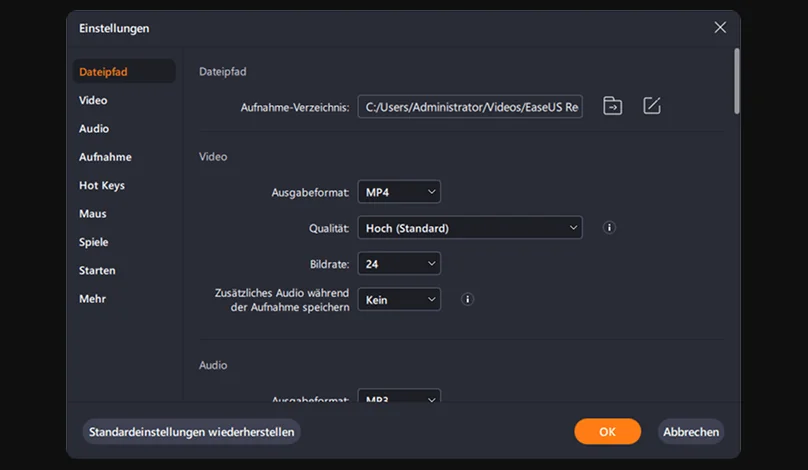Expand the video Ausgabeformat MP4 dropdown
The width and height of the screenshot is (808, 470).
(399, 191)
